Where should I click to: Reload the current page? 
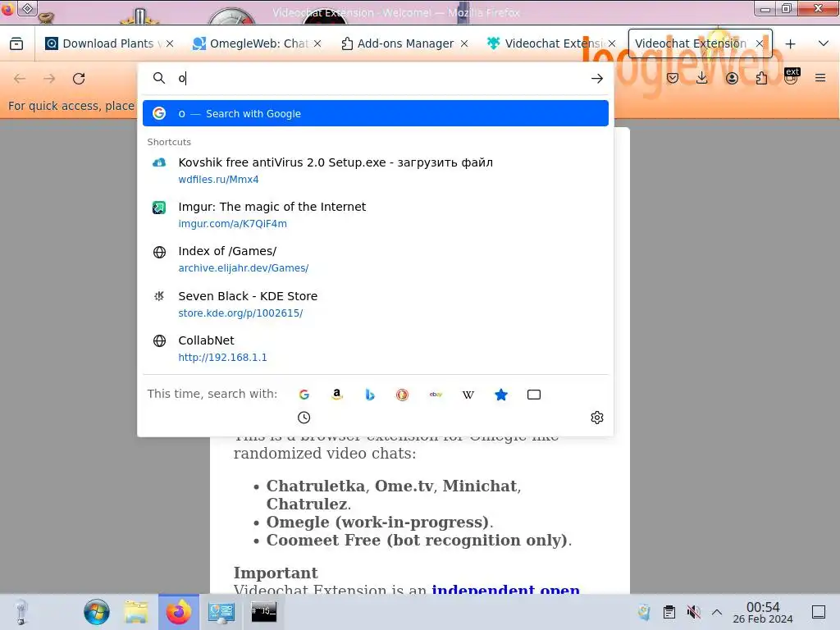click(79, 79)
